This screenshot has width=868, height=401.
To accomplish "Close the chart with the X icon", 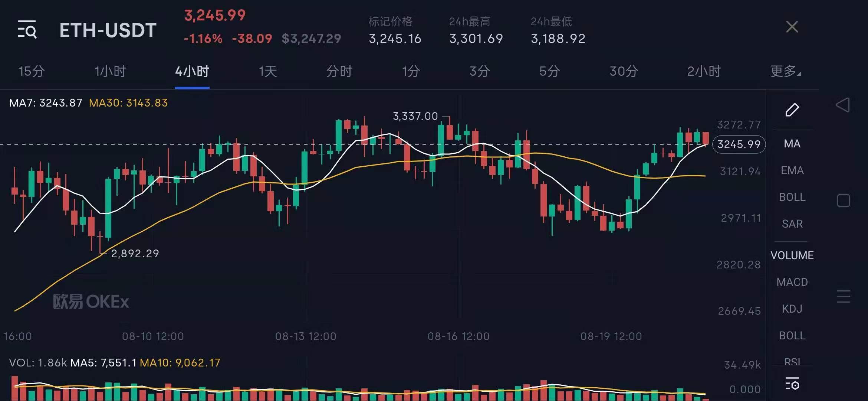I will (x=792, y=27).
